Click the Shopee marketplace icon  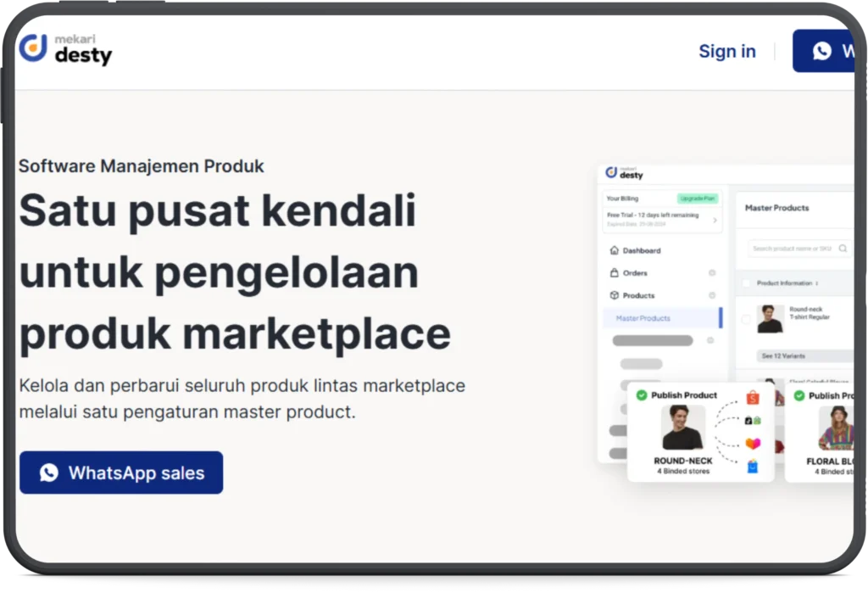pyautogui.click(x=753, y=397)
